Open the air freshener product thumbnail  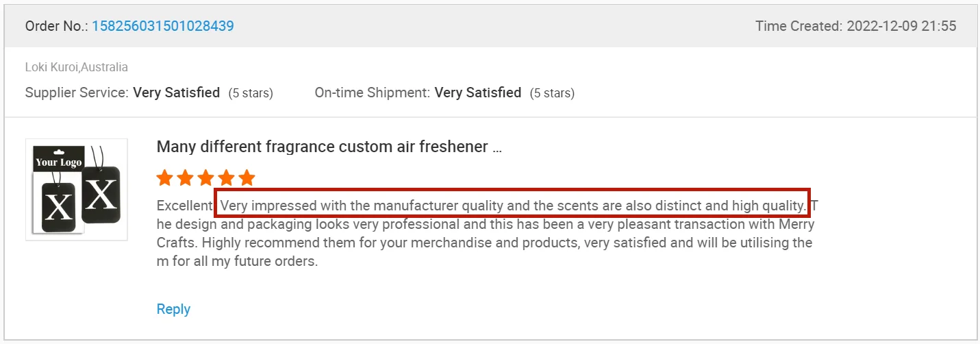tap(76, 190)
